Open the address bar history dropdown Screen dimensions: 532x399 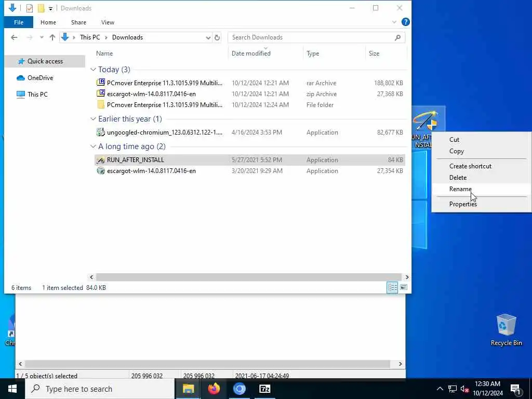click(208, 37)
